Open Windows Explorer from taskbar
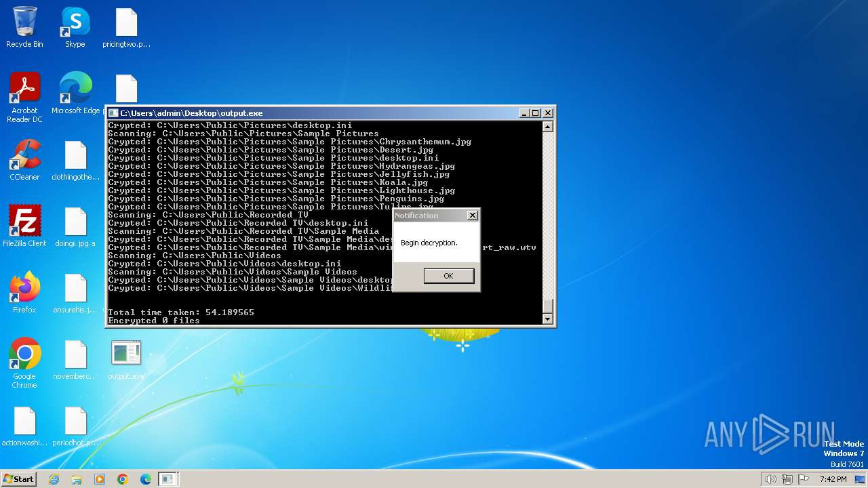The image size is (868, 488). pos(77,479)
